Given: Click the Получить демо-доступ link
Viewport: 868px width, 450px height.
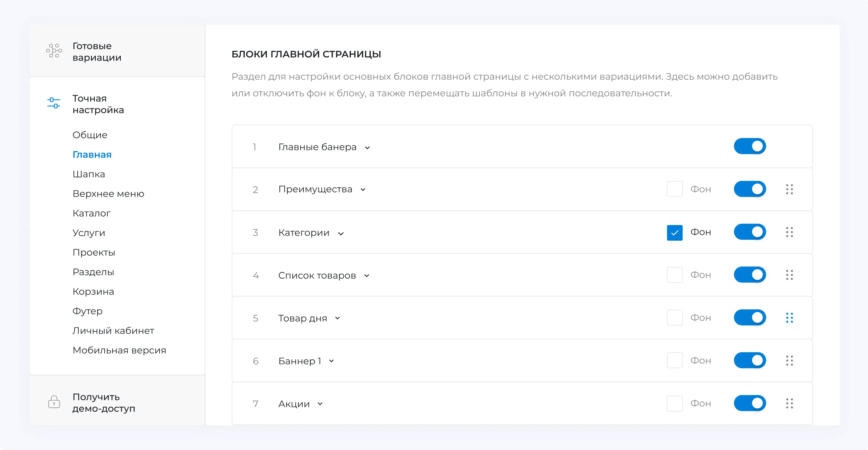Looking at the screenshot, I should click(103, 402).
